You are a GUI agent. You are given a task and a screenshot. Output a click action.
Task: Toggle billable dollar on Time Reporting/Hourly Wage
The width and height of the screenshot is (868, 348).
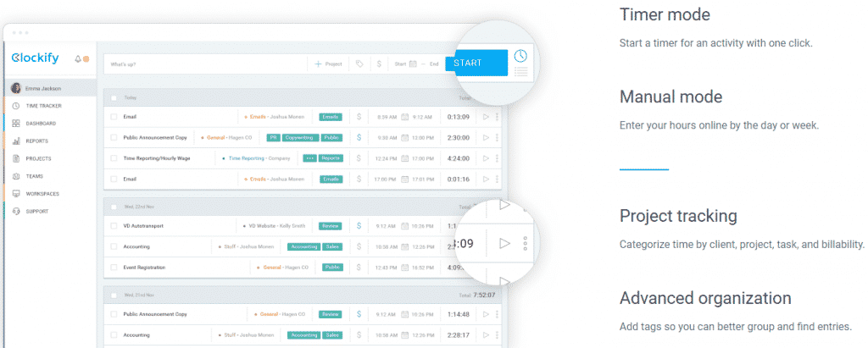tap(359, 157)
